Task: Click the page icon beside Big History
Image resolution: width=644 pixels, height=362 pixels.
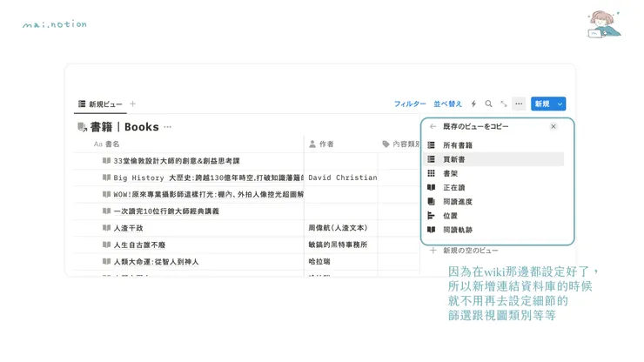Action: [x=106, y=178]
